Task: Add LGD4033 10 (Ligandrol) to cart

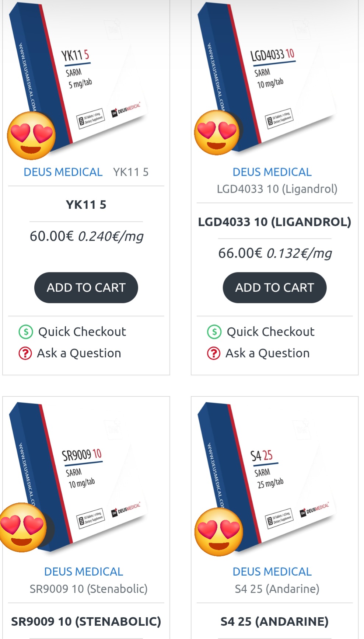Action: click(x=274, y=288)
